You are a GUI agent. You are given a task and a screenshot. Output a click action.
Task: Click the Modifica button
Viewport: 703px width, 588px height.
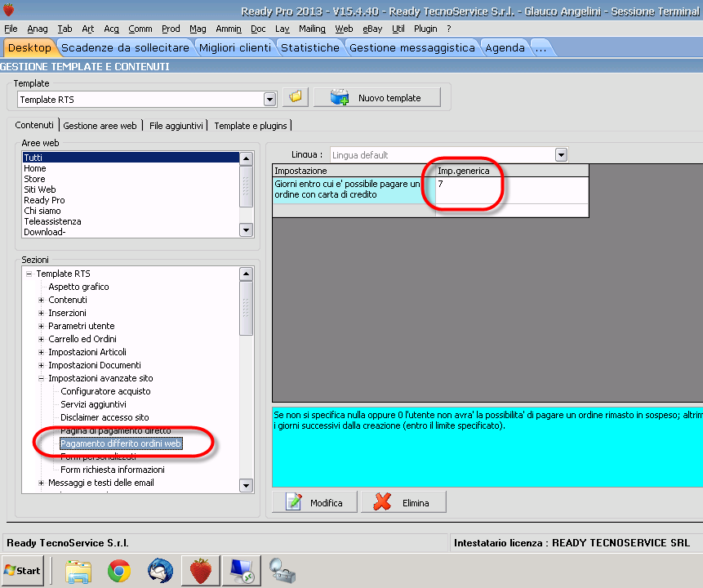tap(314, 502)
